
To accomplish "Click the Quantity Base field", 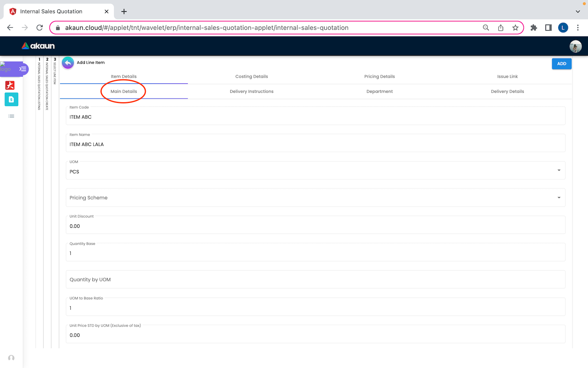I will coord(316,252).
